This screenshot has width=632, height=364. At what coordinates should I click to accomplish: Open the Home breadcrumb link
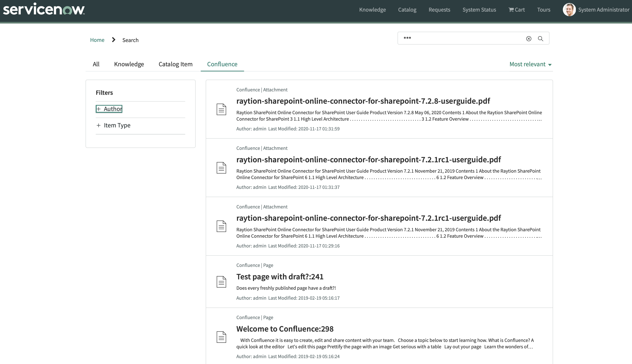coord(97,40)
